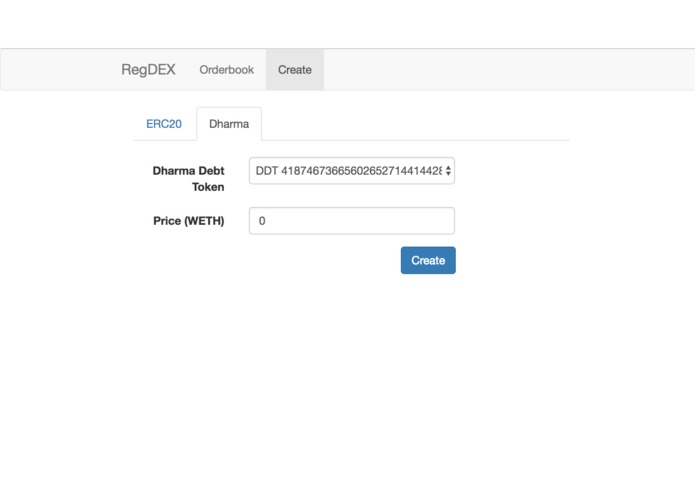Click the blue Create button

(x=428, y=260)
